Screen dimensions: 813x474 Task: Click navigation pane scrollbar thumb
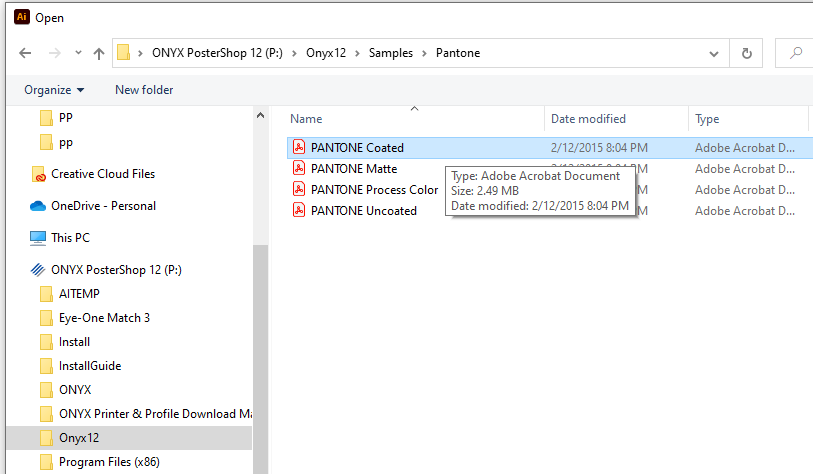click(x=260, y=358)
